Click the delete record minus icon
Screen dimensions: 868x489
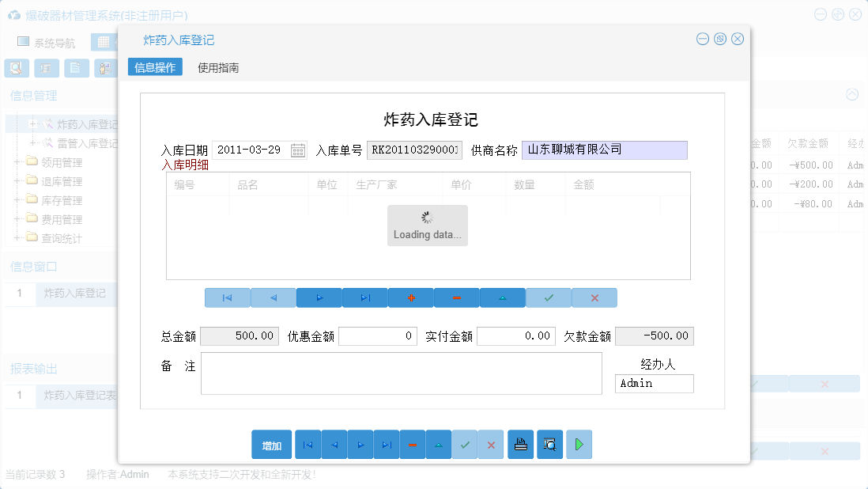click(455, 298)
